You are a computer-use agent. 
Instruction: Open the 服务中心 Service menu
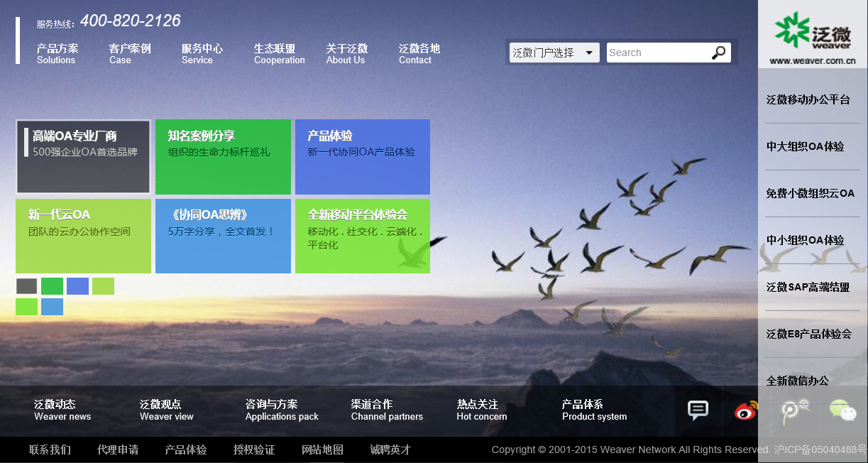202,54
